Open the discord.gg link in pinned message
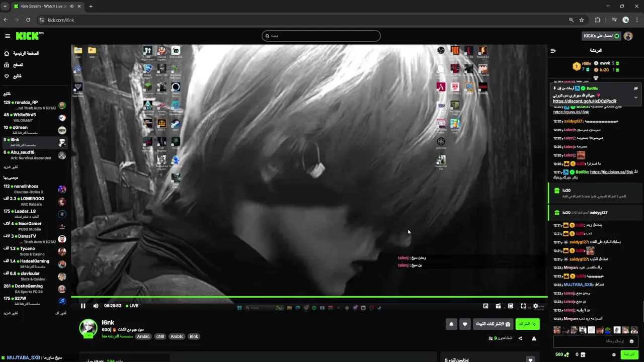This screenshot has width=644, height=362. (585, 101)
